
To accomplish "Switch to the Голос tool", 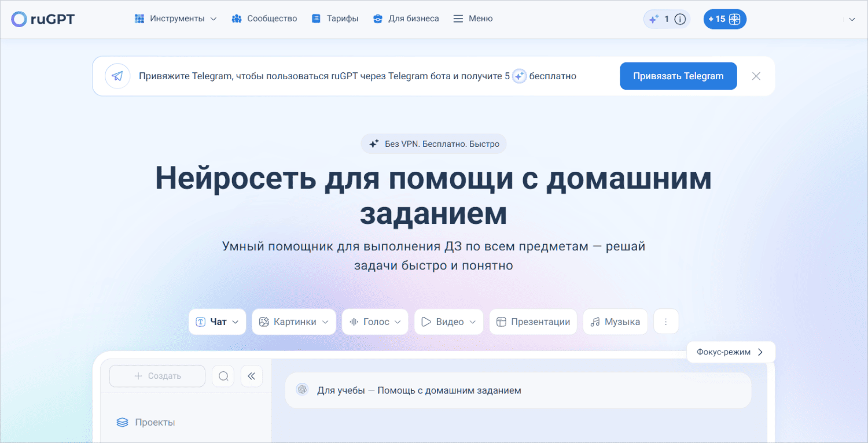I will (x=374, y=322).
